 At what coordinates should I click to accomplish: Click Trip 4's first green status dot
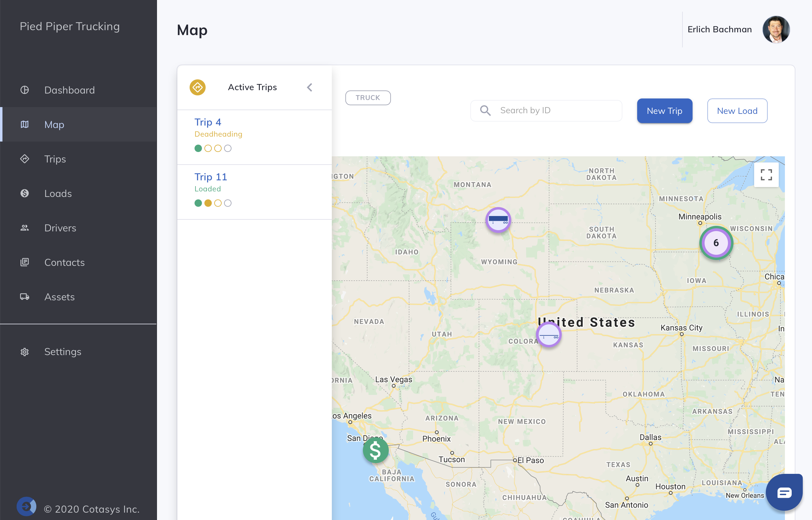coord(198,148)
